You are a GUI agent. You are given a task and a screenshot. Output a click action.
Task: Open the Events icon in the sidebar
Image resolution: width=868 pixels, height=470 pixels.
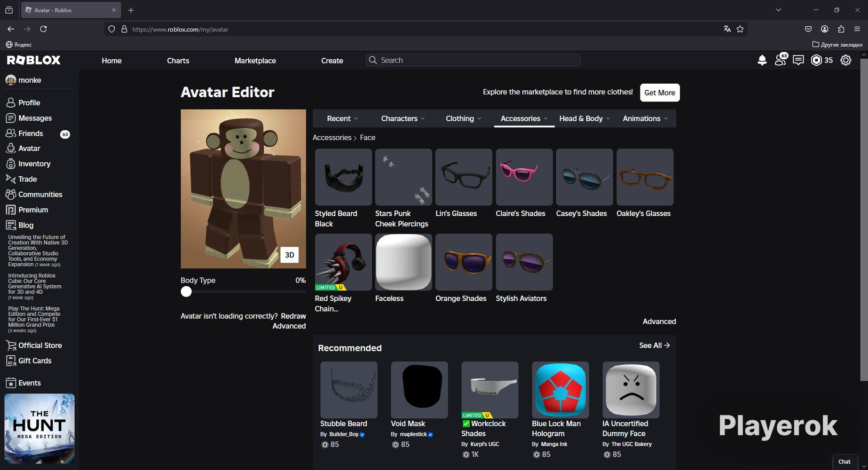click(x=11, y=383)
